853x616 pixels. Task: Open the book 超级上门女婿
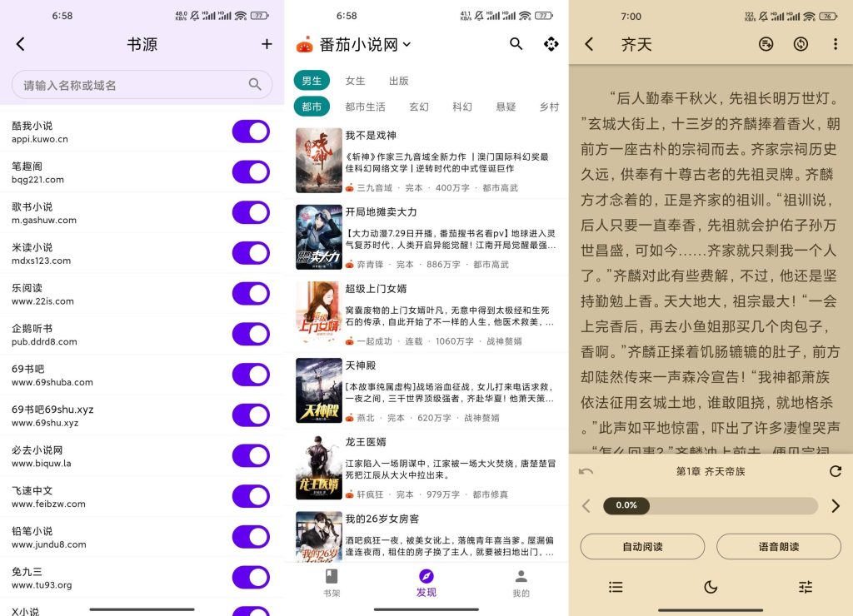pyautogui.click(x=426, y=314)
